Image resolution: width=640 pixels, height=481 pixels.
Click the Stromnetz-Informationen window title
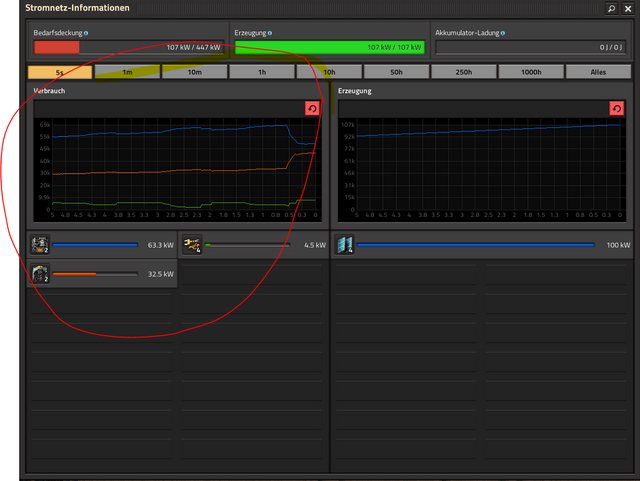pyautogui.click(x=78, y=8)
